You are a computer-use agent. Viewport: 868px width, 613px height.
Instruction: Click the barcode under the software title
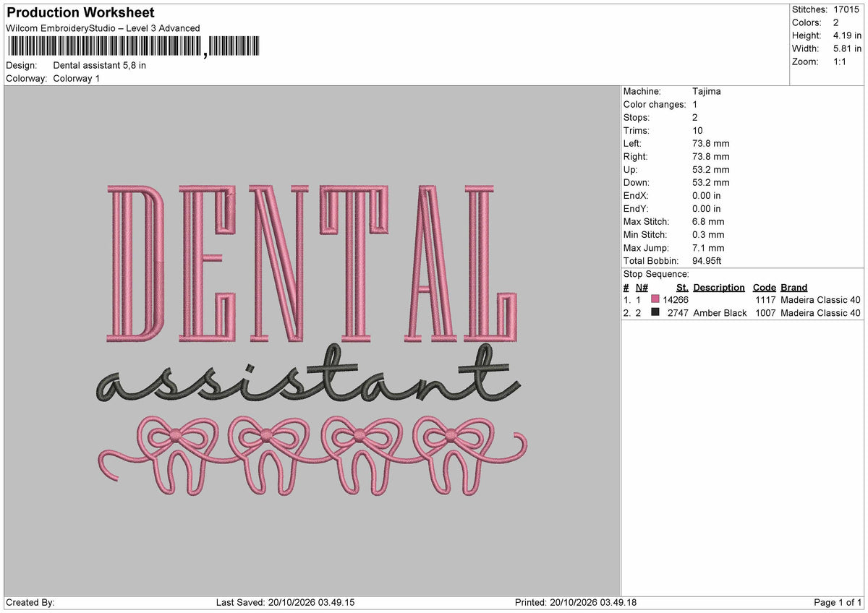133,47
